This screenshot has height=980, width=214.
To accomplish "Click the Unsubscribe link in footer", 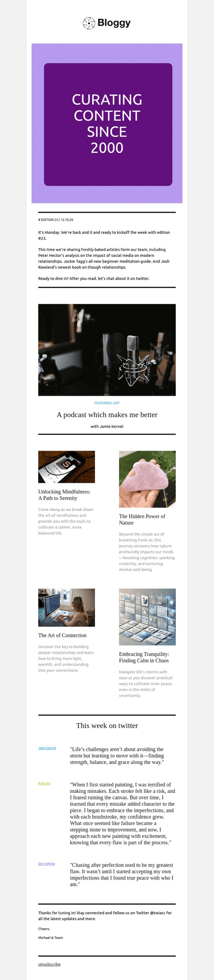I will [49, 964].
